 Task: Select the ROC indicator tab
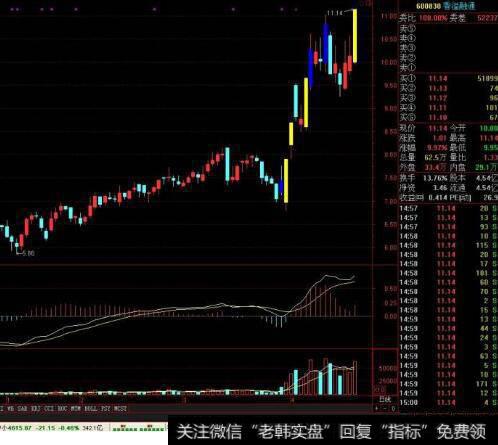62,408
